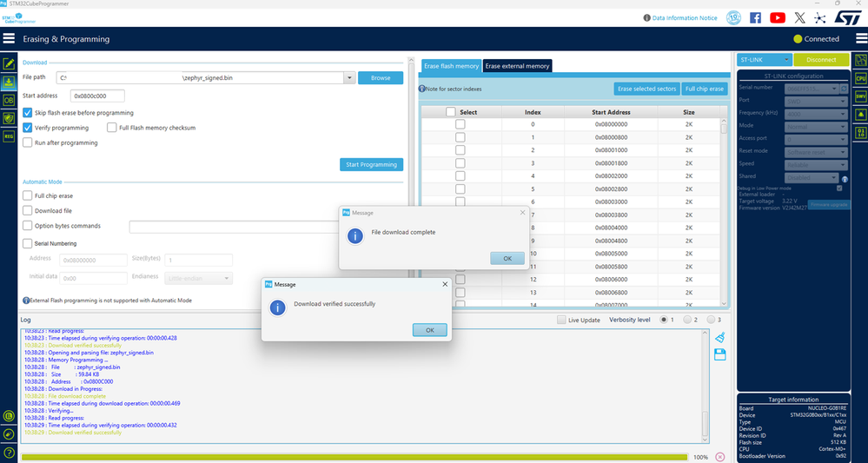Screen dimensions: 868x463
Task: Select verbosity level 2
Action: (687, 320)
